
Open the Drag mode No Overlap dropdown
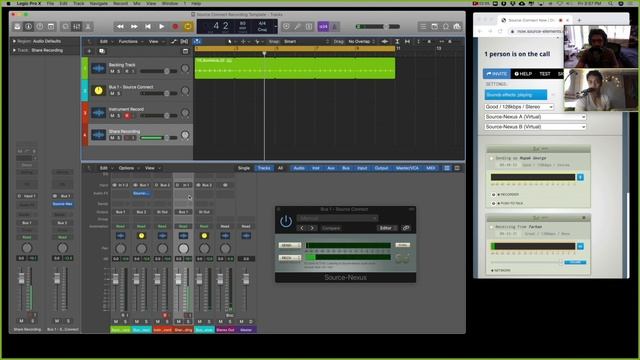tap(361, 41)
